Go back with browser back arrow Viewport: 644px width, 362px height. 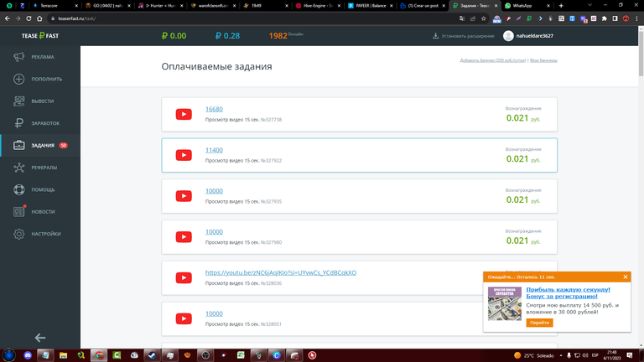pyautogui.click(x=8, y=18)
